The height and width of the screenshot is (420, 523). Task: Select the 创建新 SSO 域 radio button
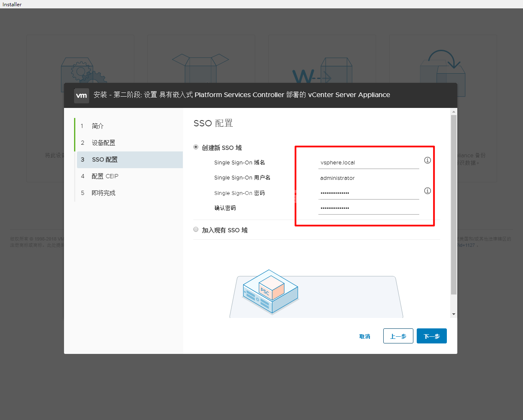click(x=196, y=147)
